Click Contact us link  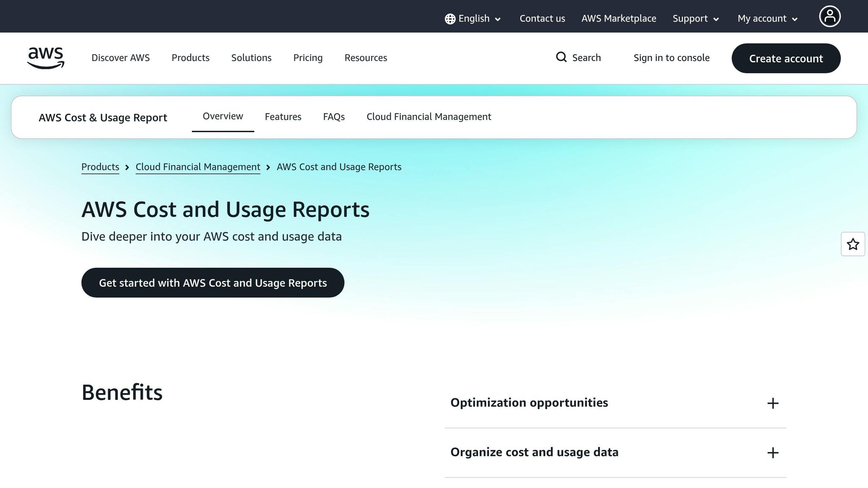tap(542, 19)
